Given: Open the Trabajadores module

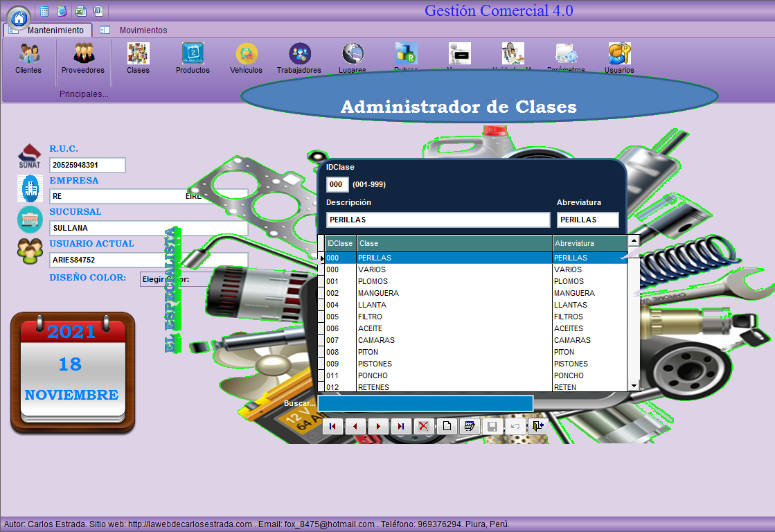Looking at the screenshot, I should click(x=299, y=57).
